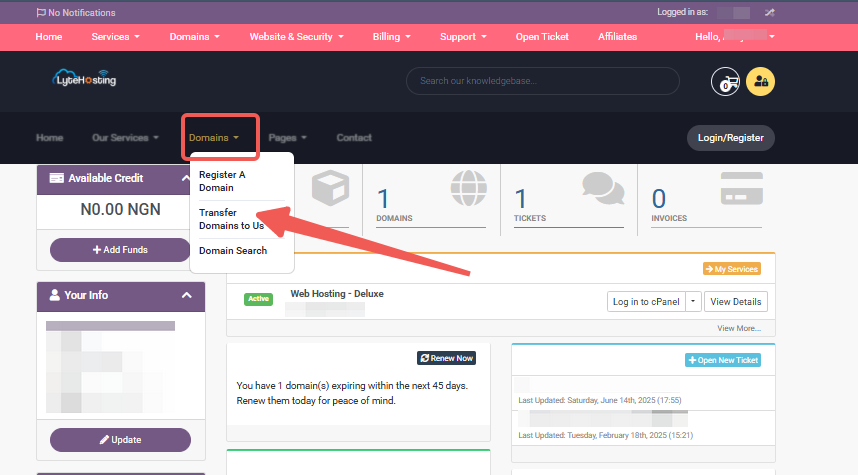This screenshot has width=858, height=475.
Task: Click the knowledgebase search field
Action: click(543, 81)
